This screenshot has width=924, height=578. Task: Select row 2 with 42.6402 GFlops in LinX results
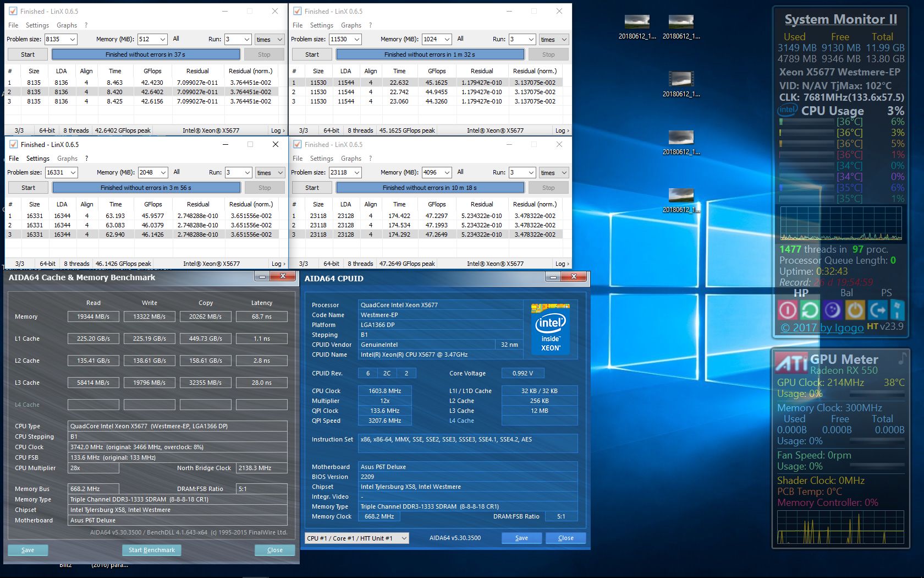(142, 92)
